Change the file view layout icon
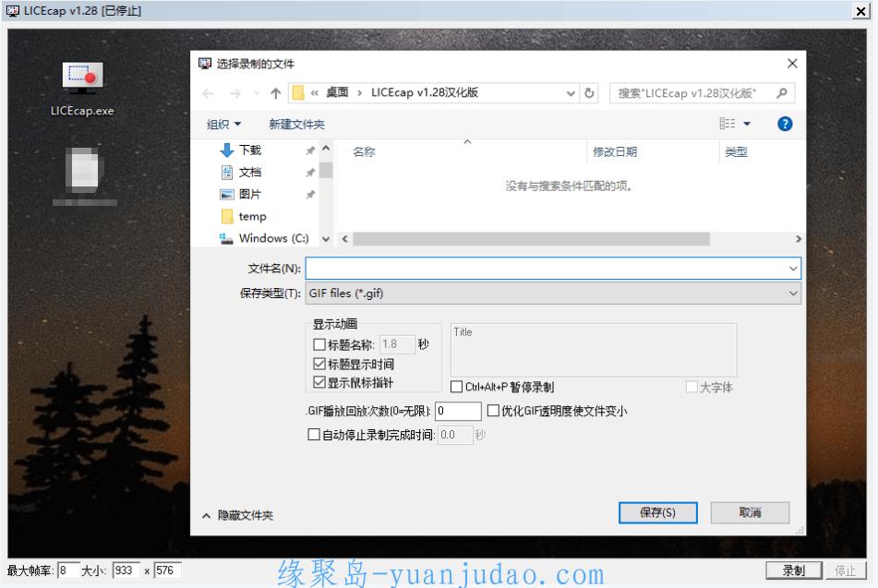Screen dimensions: 878x588 click(x=728, y=123)
